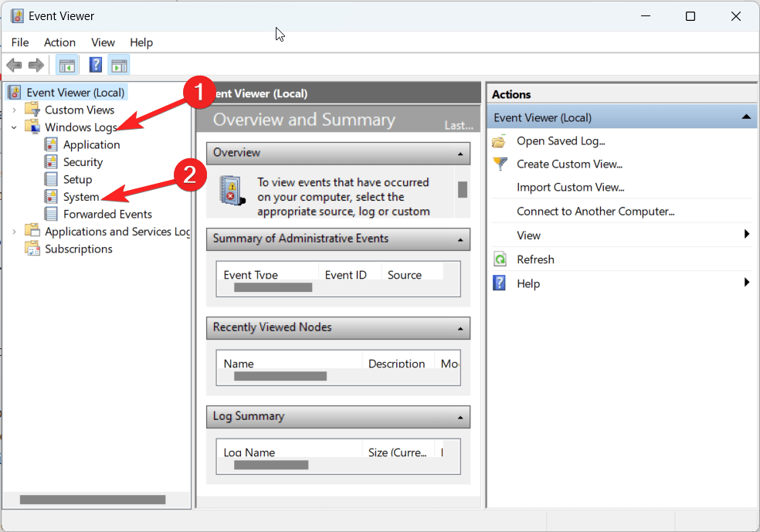This screenshot has height=532, width=760.
Task: Collapse the Recently Viewed Nodes section
Action: point(460,329)
